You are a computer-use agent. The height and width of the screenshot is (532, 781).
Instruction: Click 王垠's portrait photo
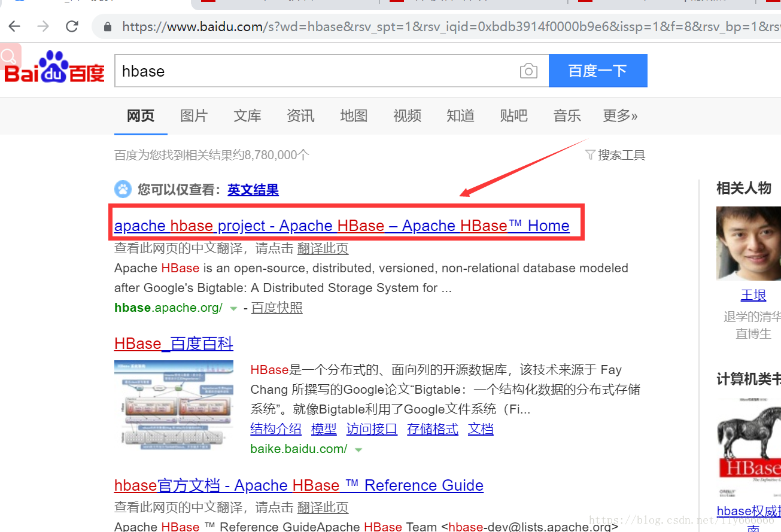[x=749, y=244]
